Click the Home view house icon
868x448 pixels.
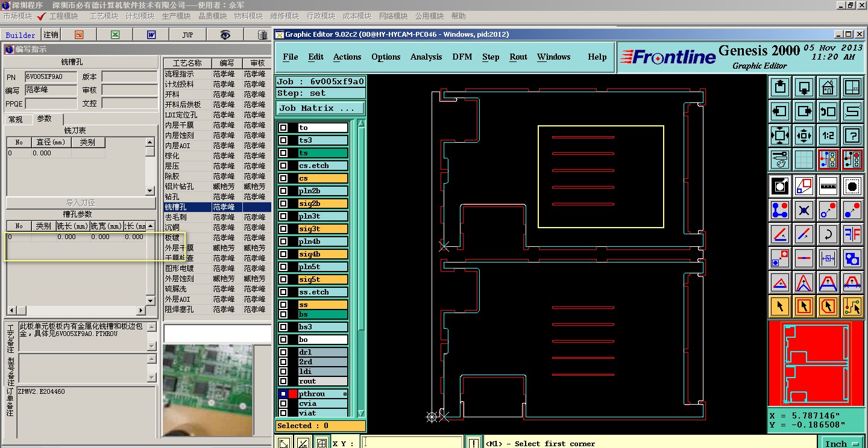[x=828, y=87]
